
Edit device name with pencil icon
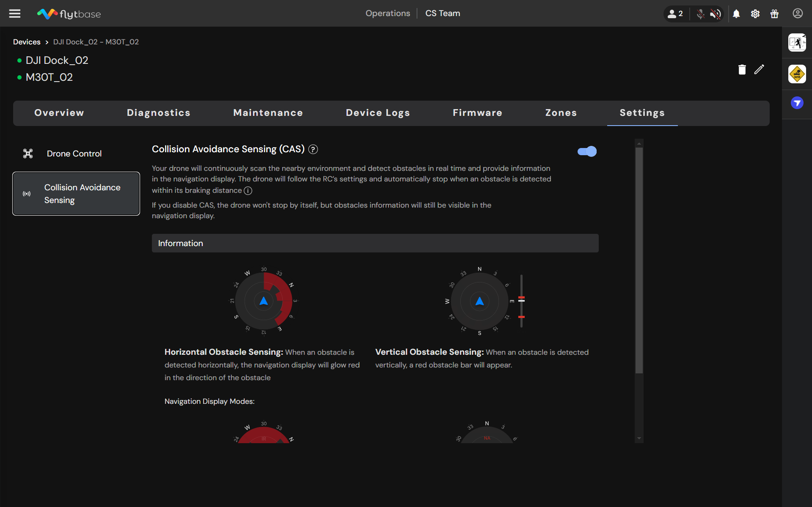[x=759, y=69]
